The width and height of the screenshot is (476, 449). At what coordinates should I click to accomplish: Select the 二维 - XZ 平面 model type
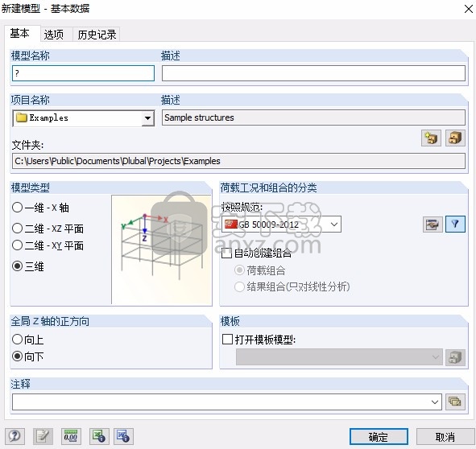point(48,229)
